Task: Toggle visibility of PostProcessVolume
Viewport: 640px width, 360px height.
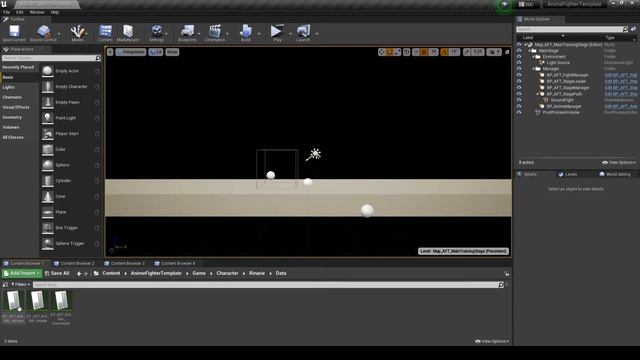Action: [519, 112]
